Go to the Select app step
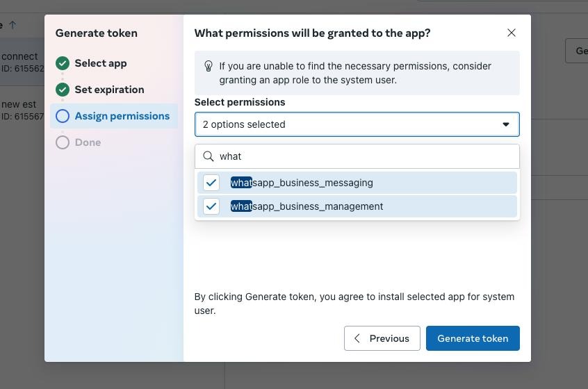 [101, 63]
